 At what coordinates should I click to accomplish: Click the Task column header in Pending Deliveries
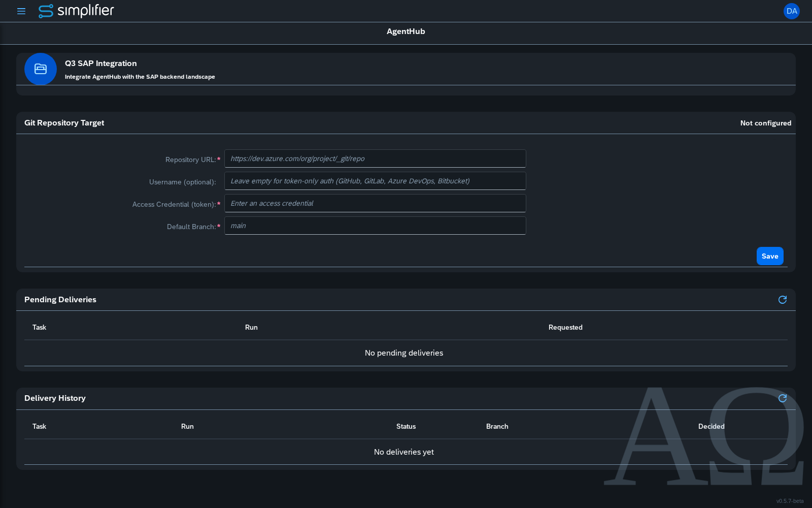click(39, 328)
